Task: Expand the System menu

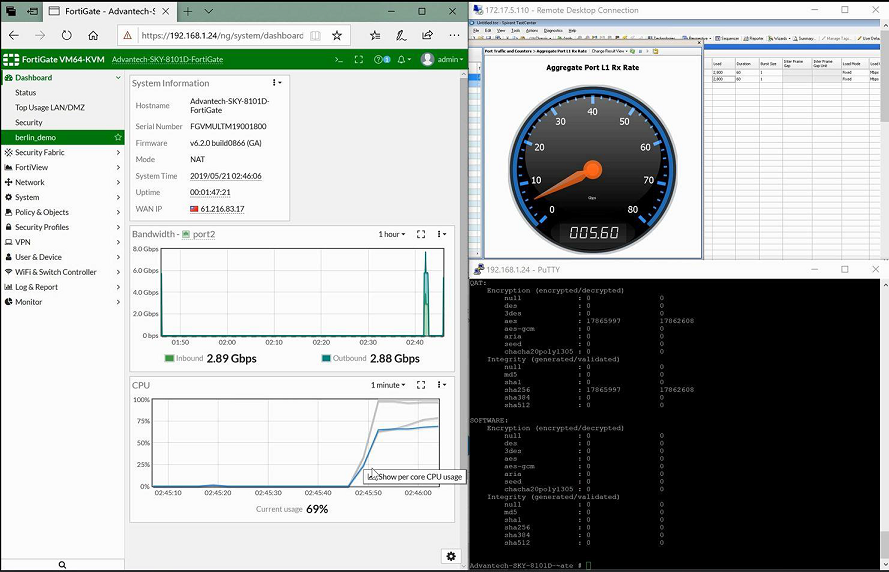Action: pyautogui.click(x=62, y=197)
